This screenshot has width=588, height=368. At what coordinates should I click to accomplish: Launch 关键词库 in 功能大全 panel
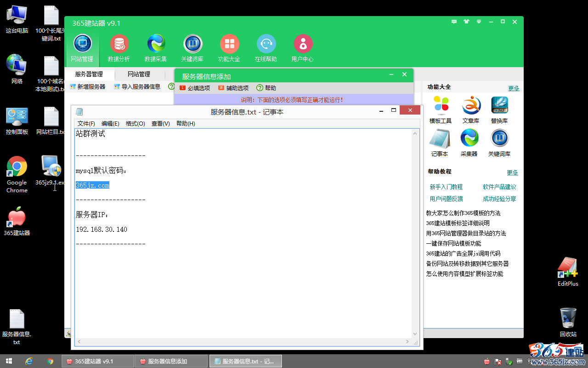point(499,143)
